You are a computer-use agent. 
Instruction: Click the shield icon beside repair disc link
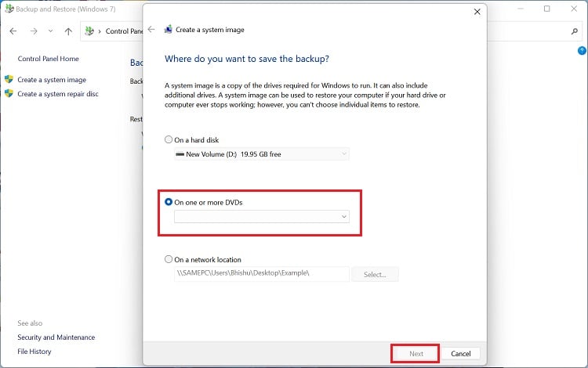pyautogui.click(x=9, y=94)
